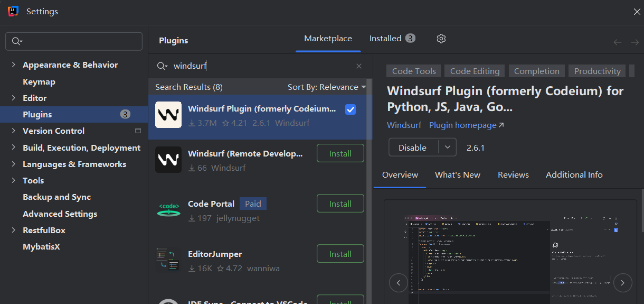Open the Windsurf vendor link
The height and width of the screenshot is (304, 644).
click(404, 125)
